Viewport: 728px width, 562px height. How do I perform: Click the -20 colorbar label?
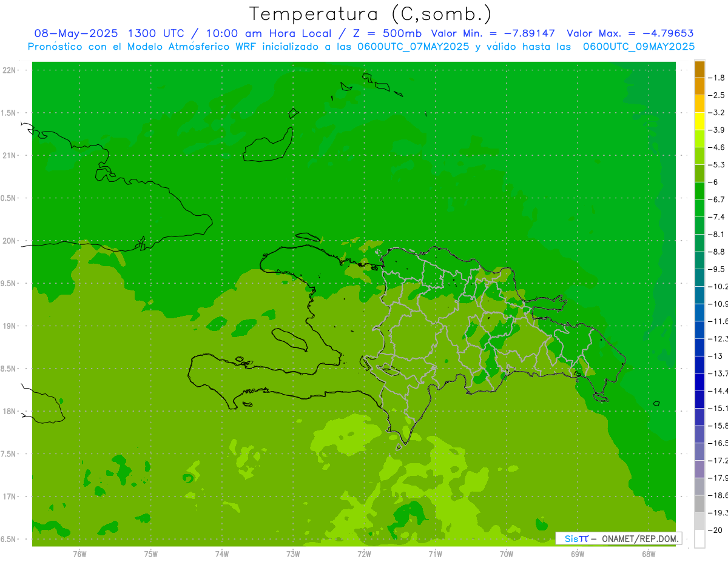coord(715,530)
